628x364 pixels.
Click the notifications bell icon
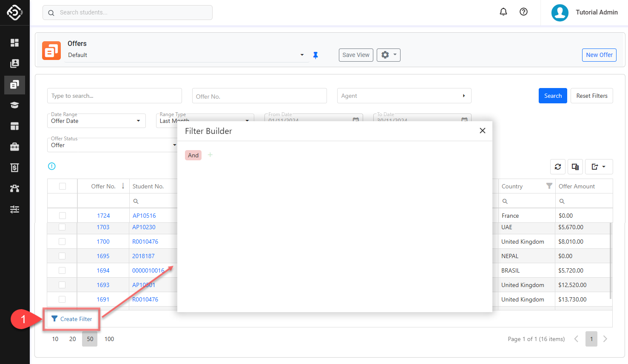[x=503, y=12]
